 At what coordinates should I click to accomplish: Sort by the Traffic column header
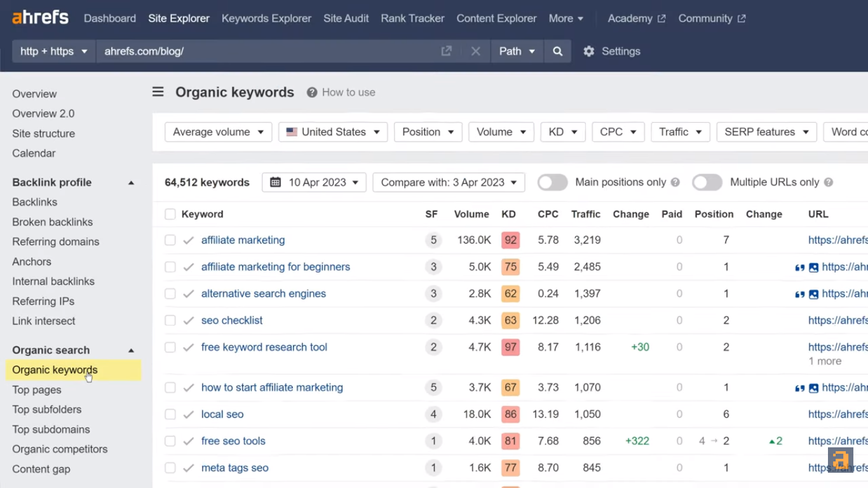click(x=586, y=214)
